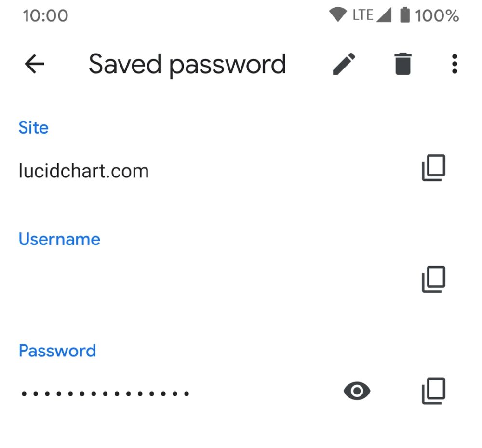The image size is (482, 448).
Task: Tap the masked password dots field
Action: pyautogui.click(x=105, y=394)
